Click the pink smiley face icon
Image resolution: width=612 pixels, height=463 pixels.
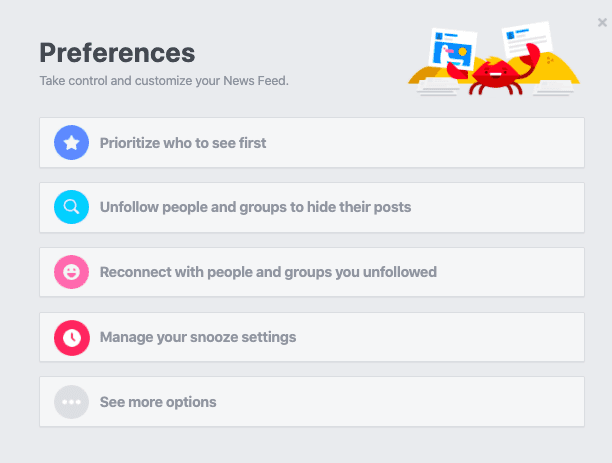click(71, 272)
